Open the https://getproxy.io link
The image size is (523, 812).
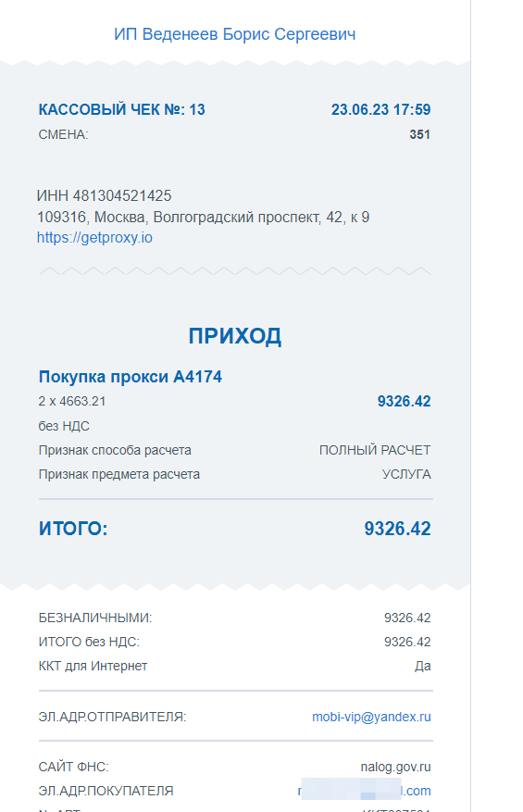(94, 238)
